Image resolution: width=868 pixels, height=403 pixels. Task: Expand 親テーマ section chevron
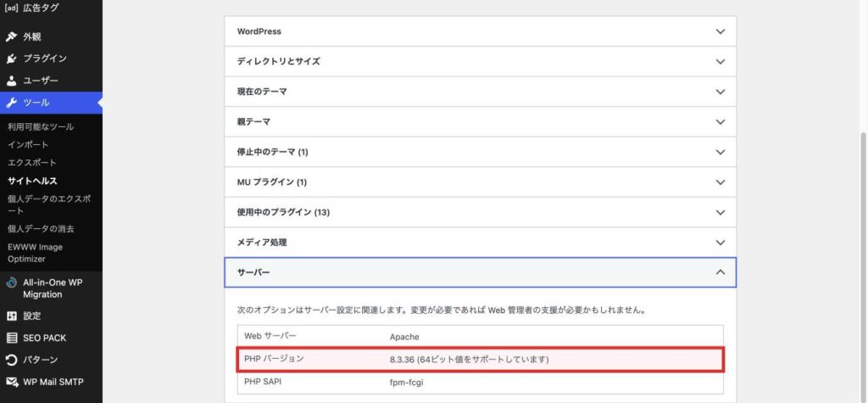point(721,122)
